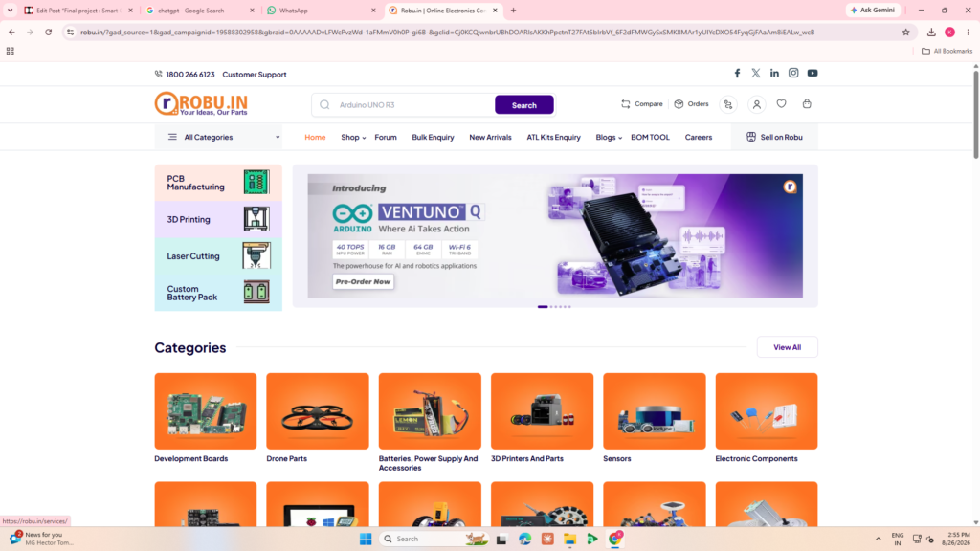Viewport: 980px width, 551px height.
Task: Open the LinkedIn social icon
Action: [774, 73]
